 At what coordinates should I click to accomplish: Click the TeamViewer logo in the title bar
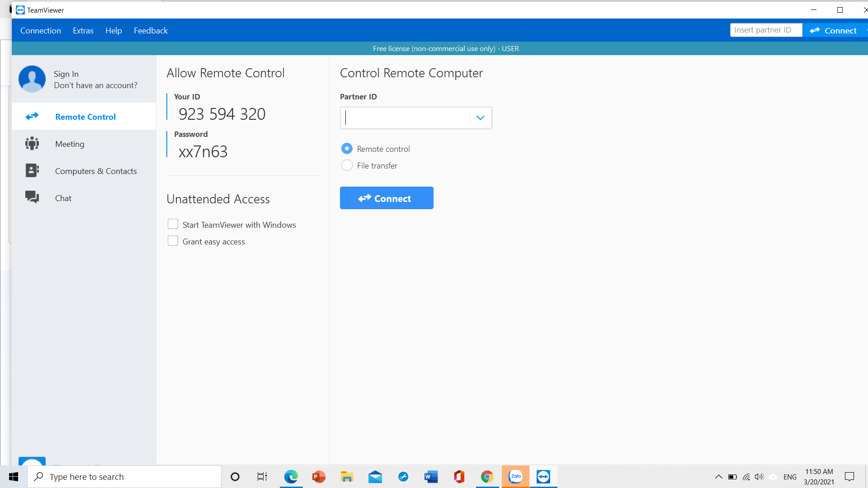(x=20, y=10)
